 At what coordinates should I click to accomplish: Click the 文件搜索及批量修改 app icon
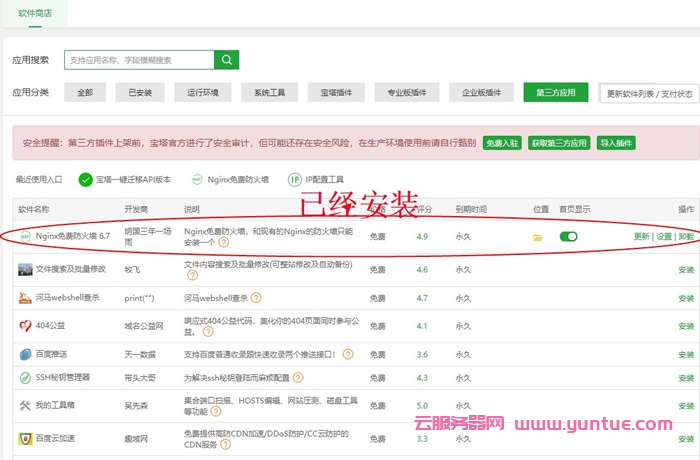[x=25, y=269]
